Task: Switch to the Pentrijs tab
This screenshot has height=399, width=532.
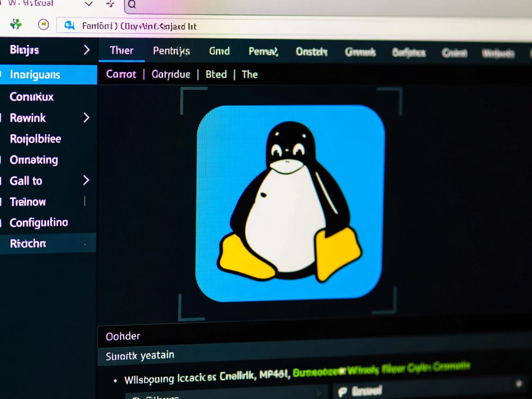Action: click(171, 51)
